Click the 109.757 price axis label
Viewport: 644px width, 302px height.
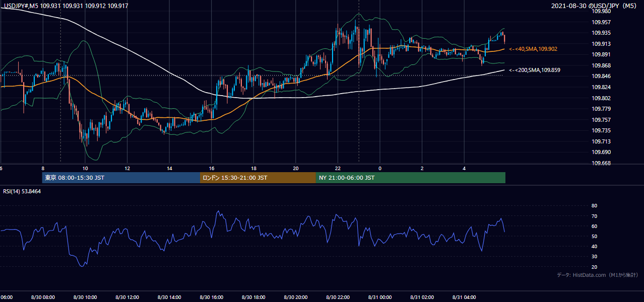(x=601, y=120)
